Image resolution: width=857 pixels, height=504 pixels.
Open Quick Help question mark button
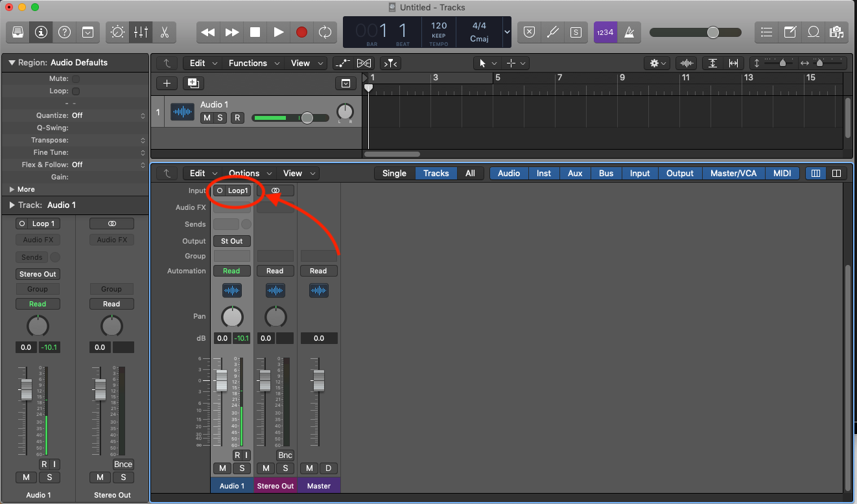(64, 32)
